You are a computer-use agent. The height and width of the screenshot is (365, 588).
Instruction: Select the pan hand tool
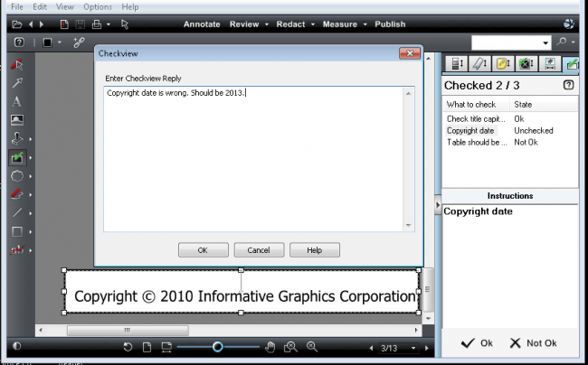(x=270, y=348)
